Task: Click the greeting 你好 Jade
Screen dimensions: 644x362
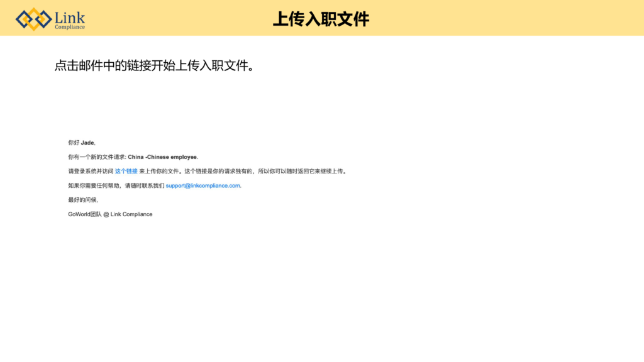Action: click(81, 143)
